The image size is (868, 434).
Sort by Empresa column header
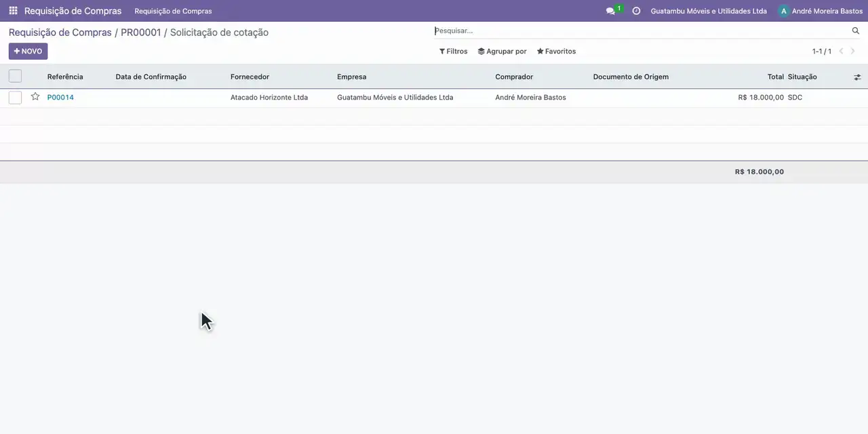tap(351, 77)
